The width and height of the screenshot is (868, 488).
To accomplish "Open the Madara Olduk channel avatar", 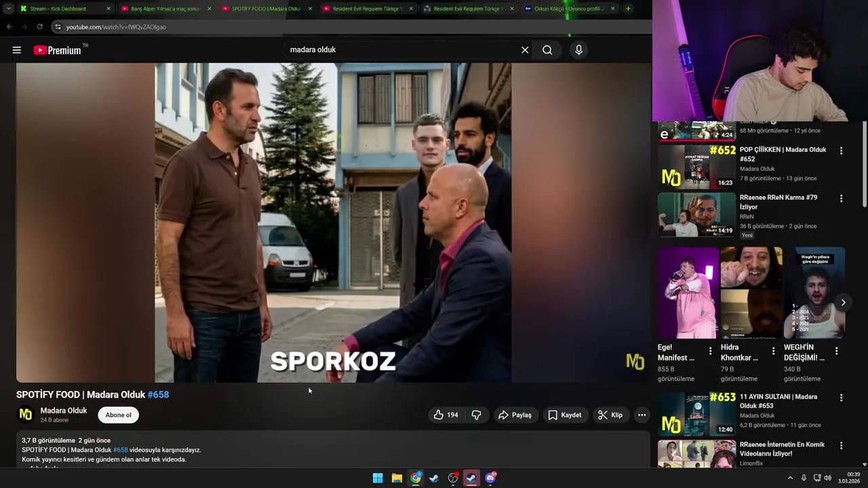I will 26,414.
